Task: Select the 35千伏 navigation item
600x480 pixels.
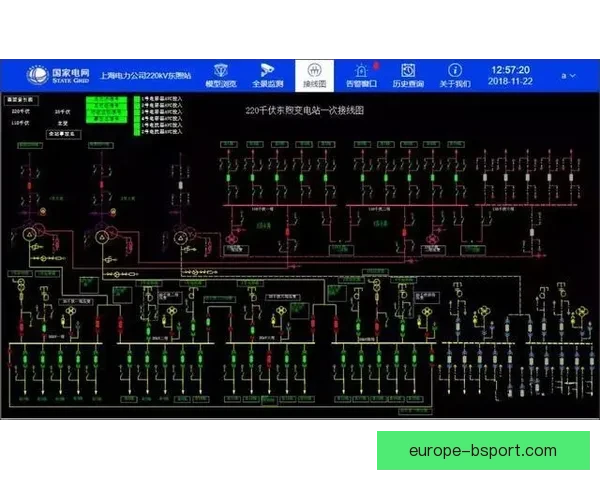Action: pyautogui.click(x=62, y=112)
